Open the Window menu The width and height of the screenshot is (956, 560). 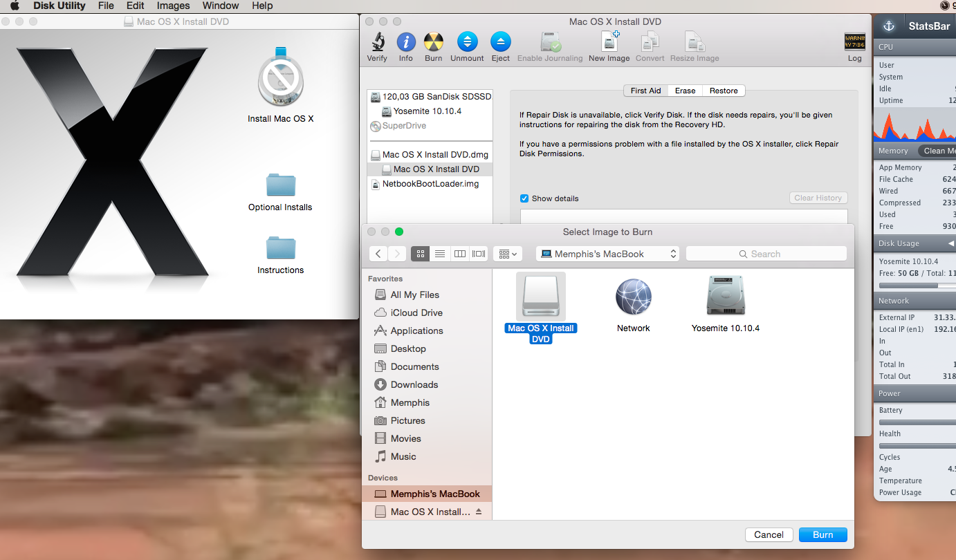tap(221, 6)
